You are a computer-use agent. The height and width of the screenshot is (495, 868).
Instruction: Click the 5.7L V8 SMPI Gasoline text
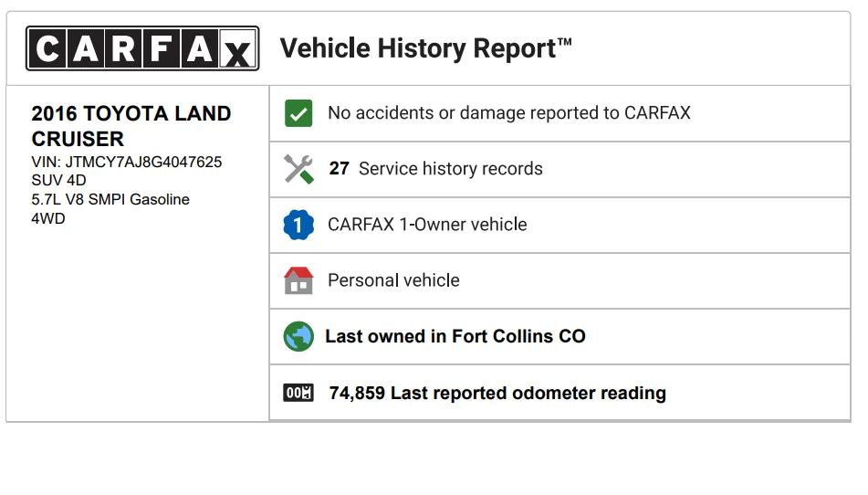point(110,199)
